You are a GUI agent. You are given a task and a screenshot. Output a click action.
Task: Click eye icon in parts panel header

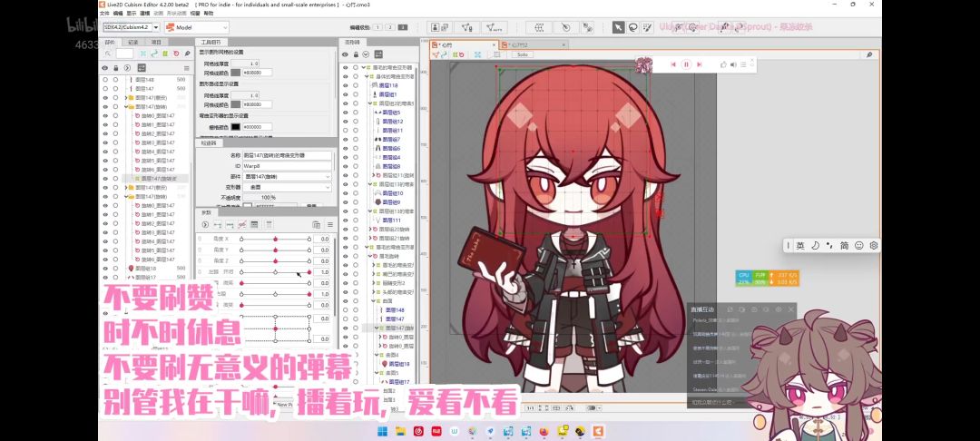coord(105,67)
